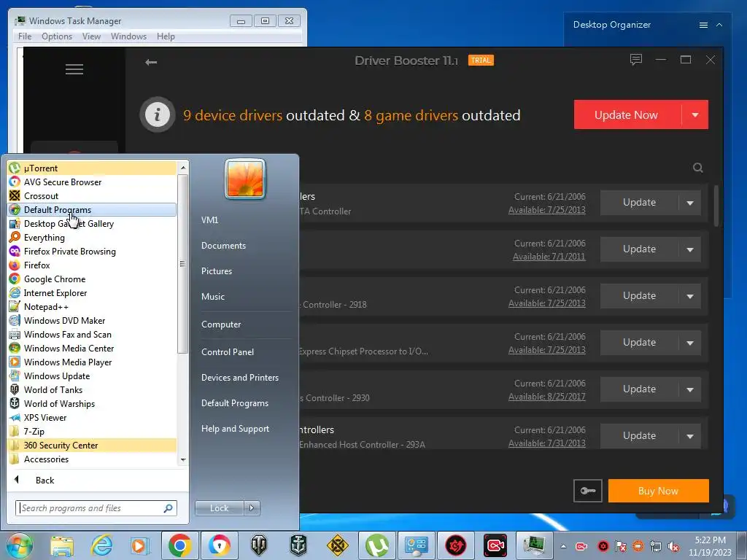Click the license key icon button

588,491
